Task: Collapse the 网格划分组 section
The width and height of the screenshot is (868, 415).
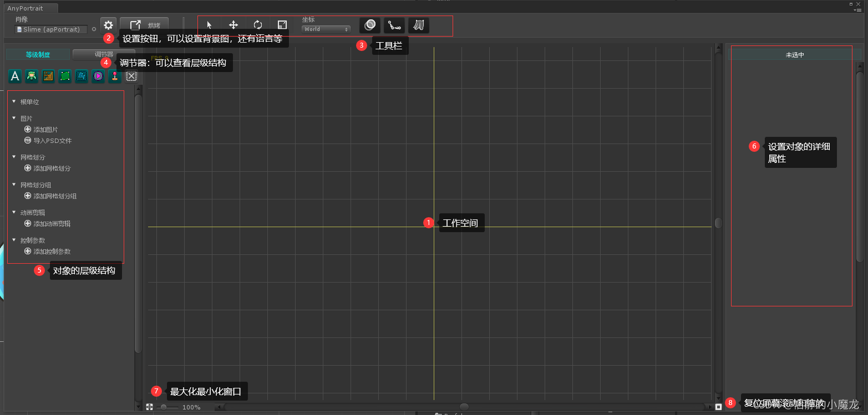Action: 14,185
